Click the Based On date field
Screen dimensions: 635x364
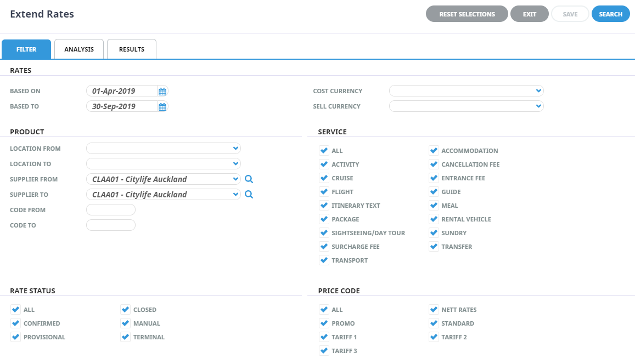tap(121, 91)
